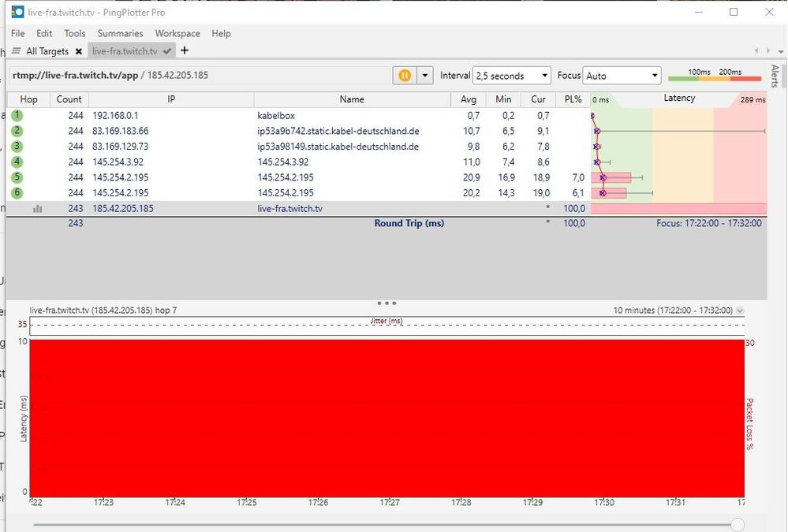Open the Edit menu
The height and width of the screenshot is (532, 788).
[x=44, y=33]
